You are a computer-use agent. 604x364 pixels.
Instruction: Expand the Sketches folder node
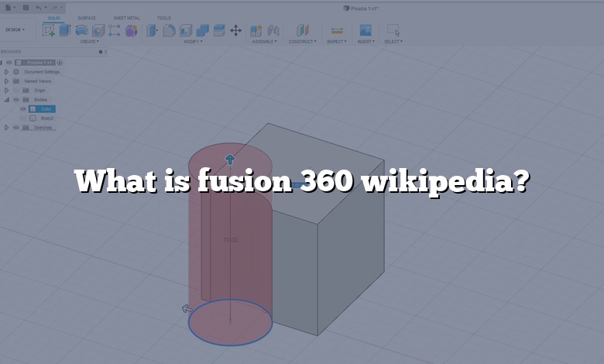tap(6, 128)
